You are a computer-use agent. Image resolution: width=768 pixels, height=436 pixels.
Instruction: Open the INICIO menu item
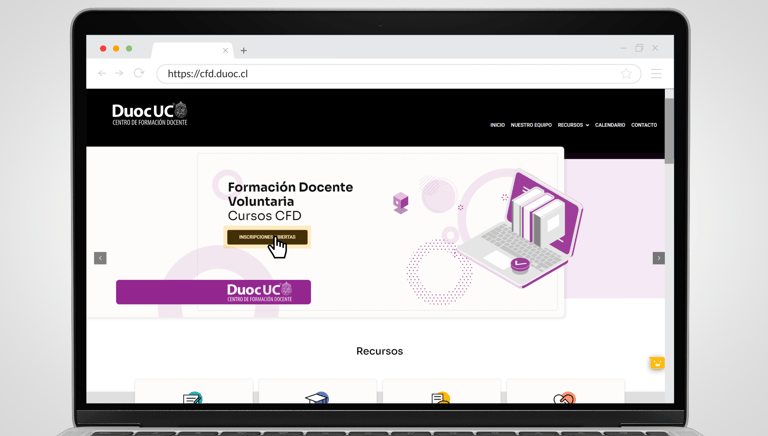point(497,125)
